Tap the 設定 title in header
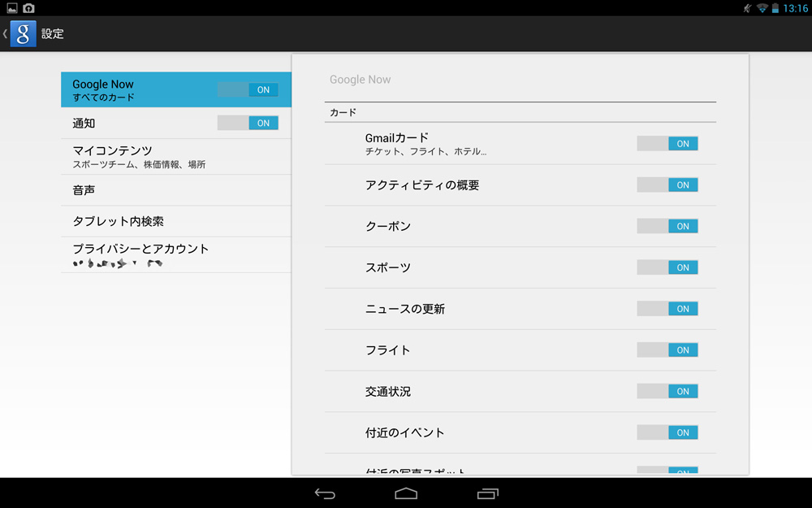Viewport: 812px width, 508px height. tap(52, 33)
